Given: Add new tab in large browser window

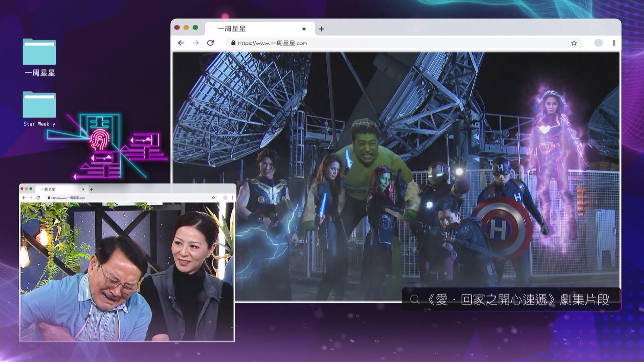Looking at the screenshot, I should (x=321, y=29).
